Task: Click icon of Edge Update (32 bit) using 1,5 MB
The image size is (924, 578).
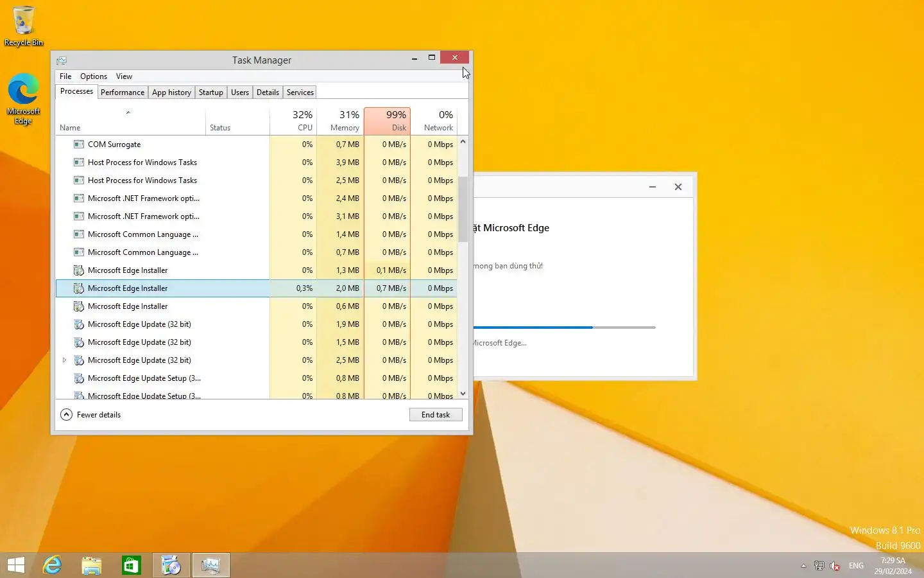Action: [x=79, y=342]
